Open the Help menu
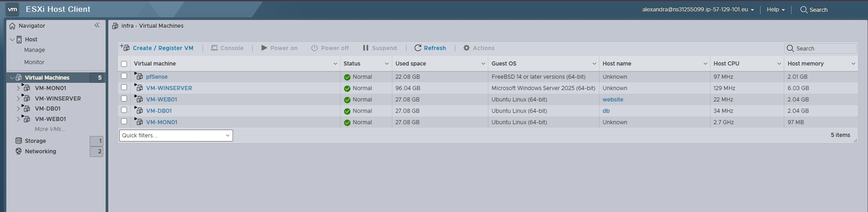 (x=776, y=10)
